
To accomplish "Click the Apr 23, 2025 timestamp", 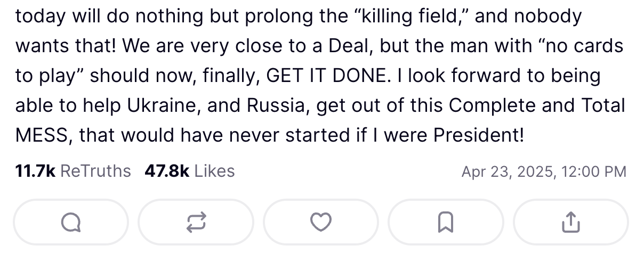I will coord(544,171).
